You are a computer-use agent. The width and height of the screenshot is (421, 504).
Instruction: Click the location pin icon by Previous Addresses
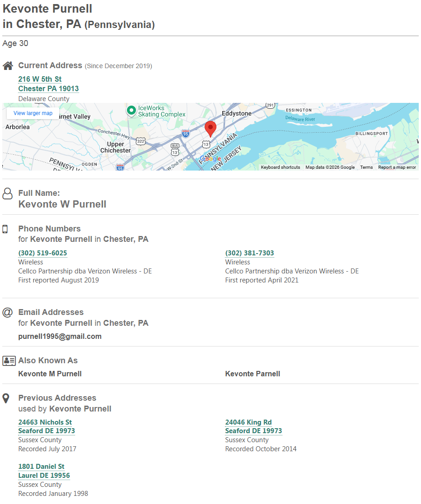click(x=6, y=398)
